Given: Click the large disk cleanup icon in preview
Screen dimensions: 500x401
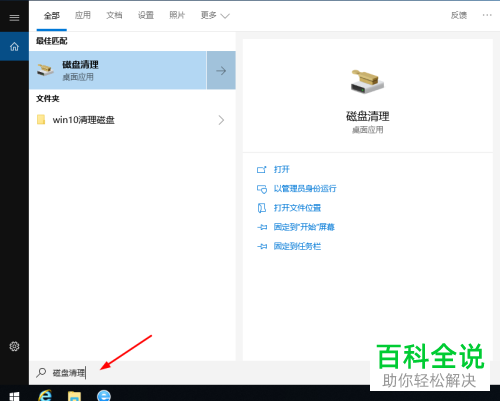Looking at the screenshot, I should [x=367, y=82].
